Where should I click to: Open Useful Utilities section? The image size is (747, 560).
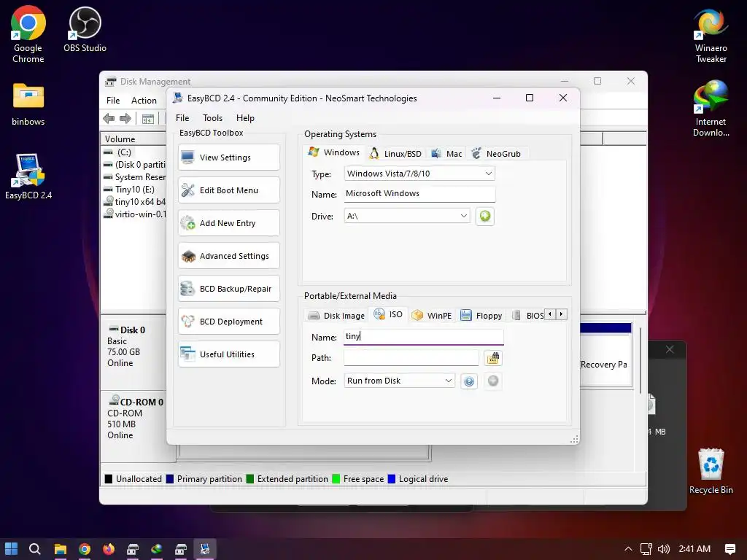tap(228, 354)
